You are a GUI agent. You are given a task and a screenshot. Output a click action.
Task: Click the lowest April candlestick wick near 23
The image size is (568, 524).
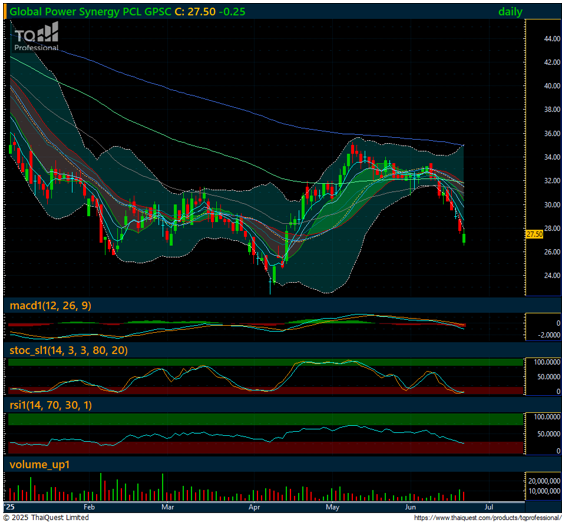[270, 286]
